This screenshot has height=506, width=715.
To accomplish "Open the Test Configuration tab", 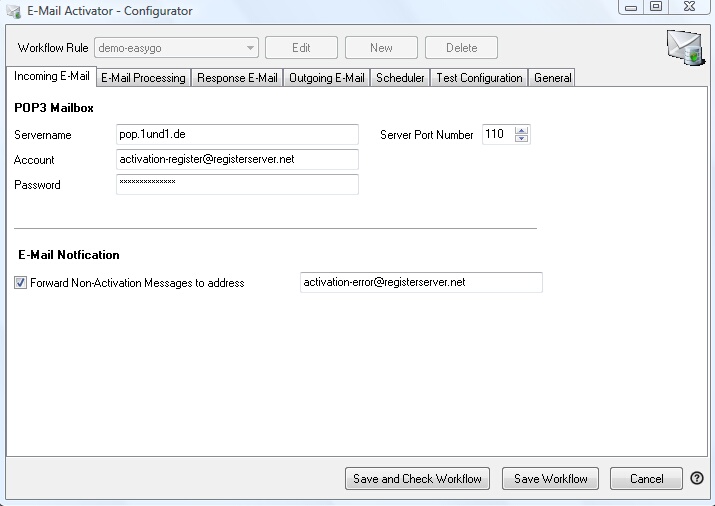I will click(479, 78).
